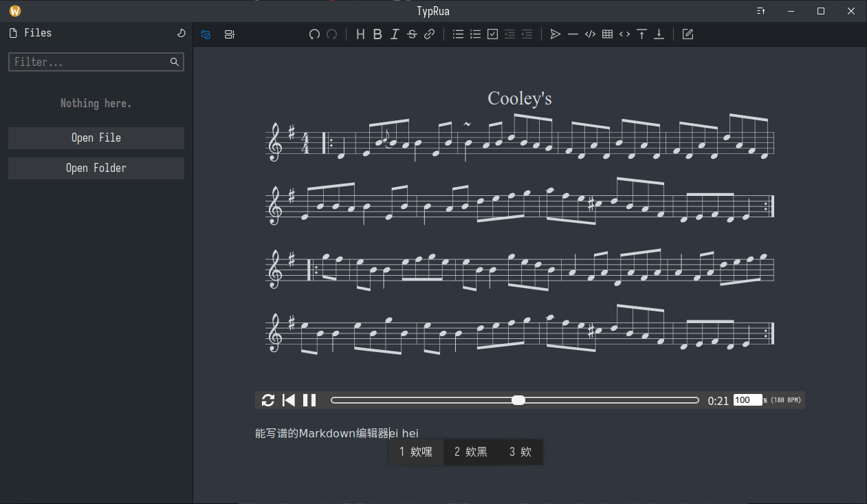Click the Bold formatting icon
This screenshot has height=504, width=867.
point(377,34)
